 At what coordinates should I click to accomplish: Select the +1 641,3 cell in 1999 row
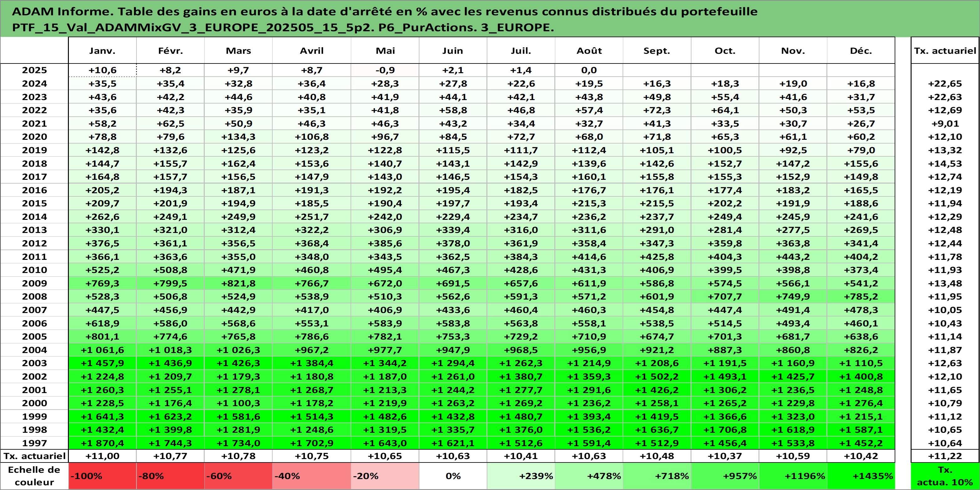coord(102,416)
